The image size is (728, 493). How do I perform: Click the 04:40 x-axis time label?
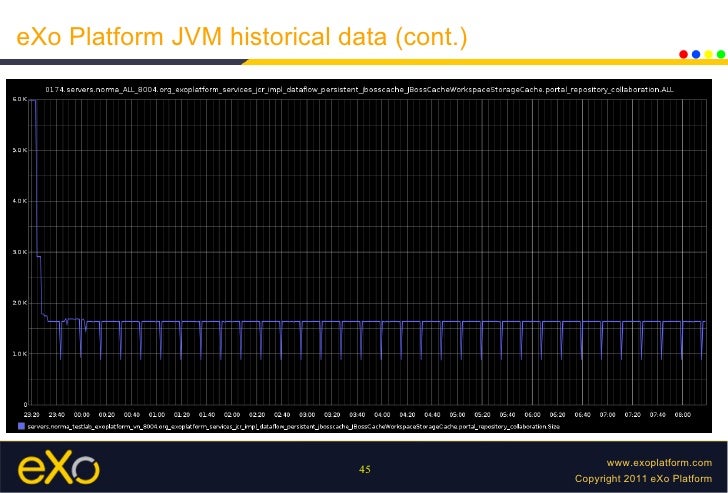(x=432, y=415)
